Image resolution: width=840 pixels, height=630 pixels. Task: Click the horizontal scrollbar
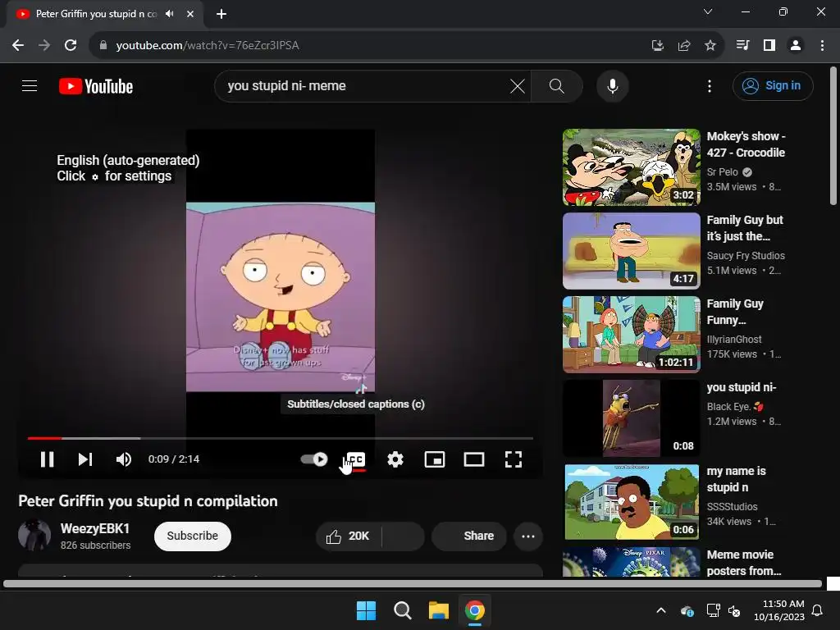pos(413,584)
